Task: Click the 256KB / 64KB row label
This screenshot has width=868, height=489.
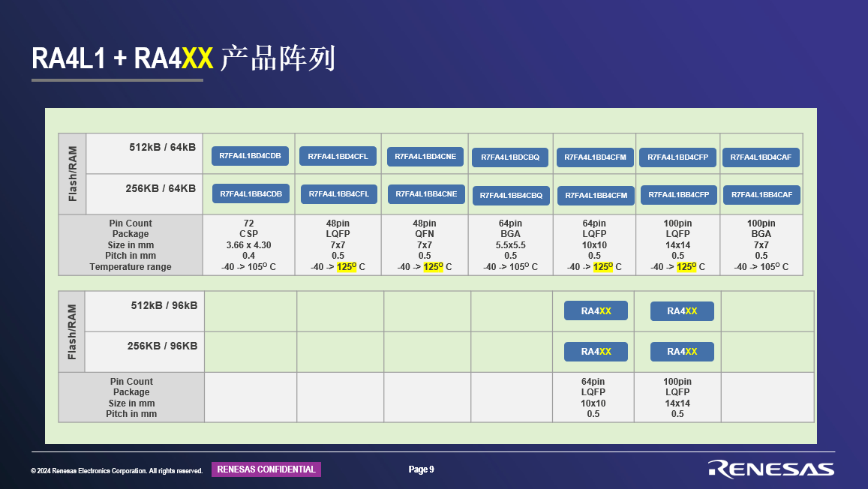Action: click(x=161, y=188)
